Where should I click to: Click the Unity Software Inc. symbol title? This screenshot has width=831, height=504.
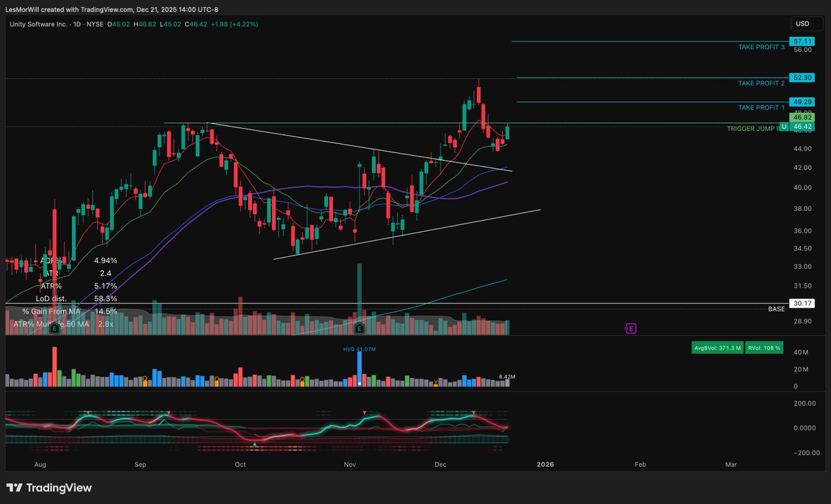pos(38,24)
